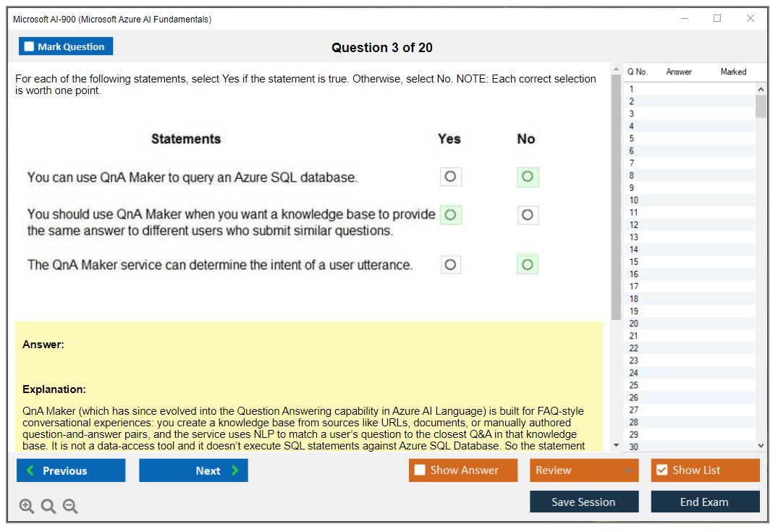Click the Next button
Screen dimensions: 778x532
click(193, 470)
